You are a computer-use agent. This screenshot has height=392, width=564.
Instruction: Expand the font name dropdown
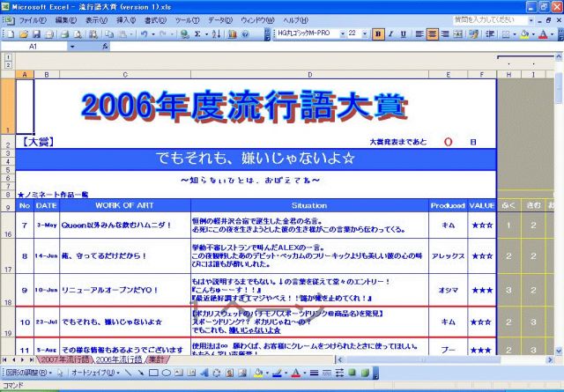(x=342, y=33)
